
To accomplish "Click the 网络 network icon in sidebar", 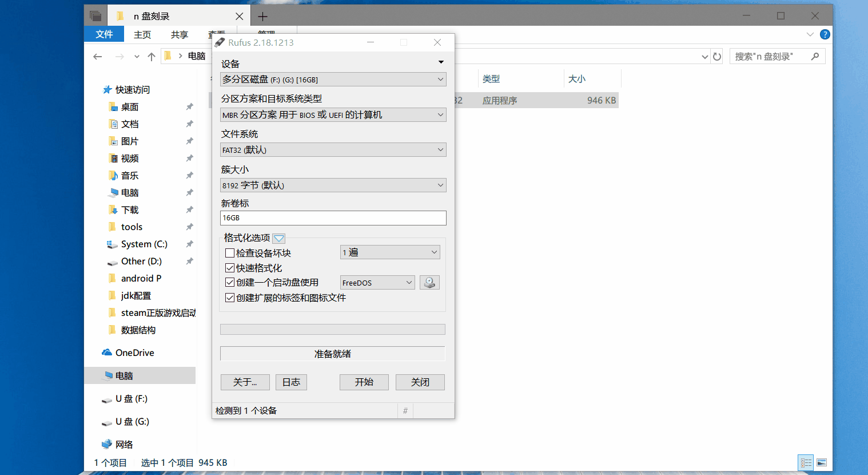I will click(107, 444).
